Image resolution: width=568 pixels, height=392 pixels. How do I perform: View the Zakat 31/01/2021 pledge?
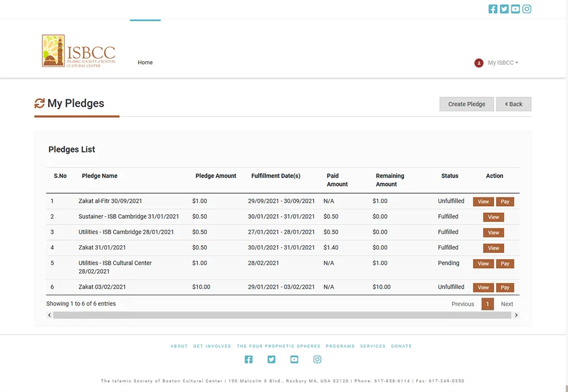click(x=494, y=248)
